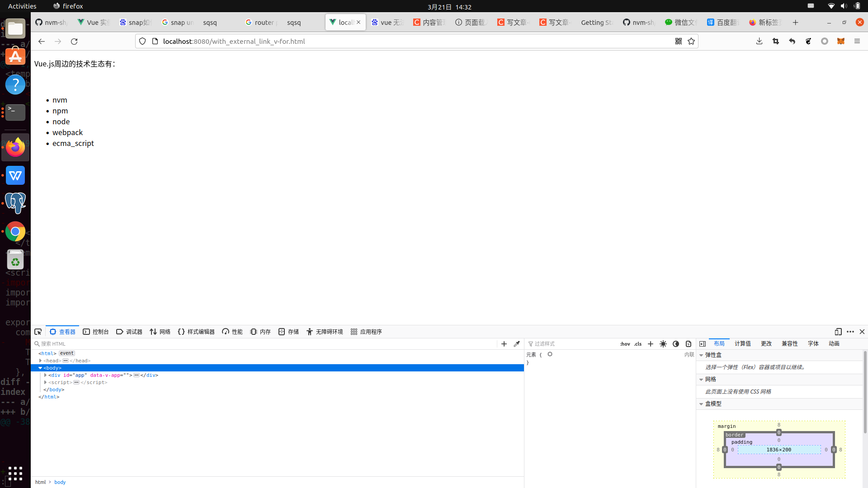868x488 pixels.
Task: Expand the div id="app" node
Action: (x=45, y=375)
